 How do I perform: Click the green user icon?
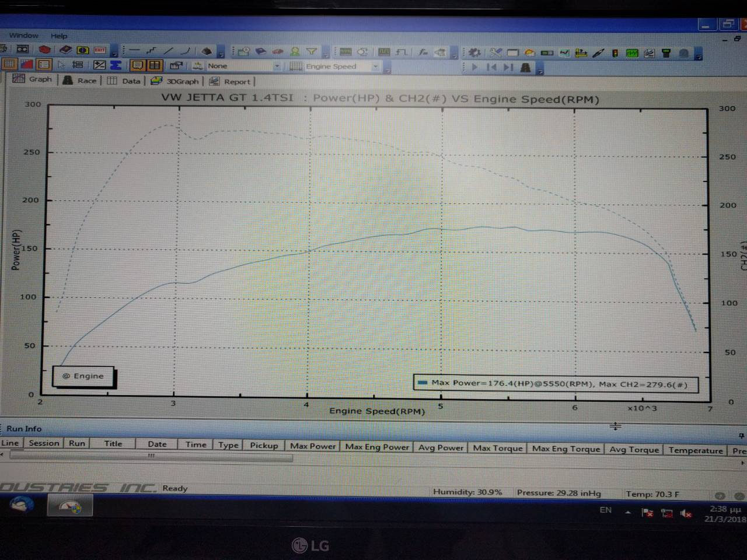[x=295, y=51]
